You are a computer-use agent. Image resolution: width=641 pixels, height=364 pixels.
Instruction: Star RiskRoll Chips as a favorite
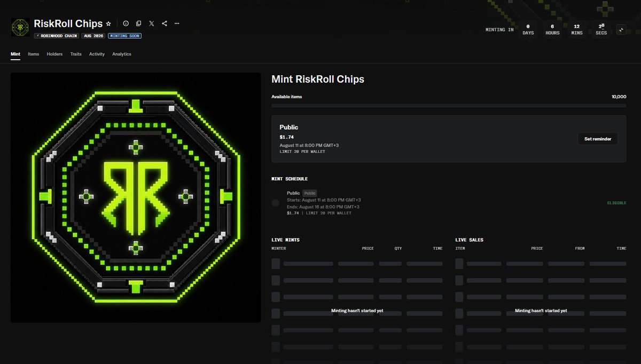[x=108, y=23]
